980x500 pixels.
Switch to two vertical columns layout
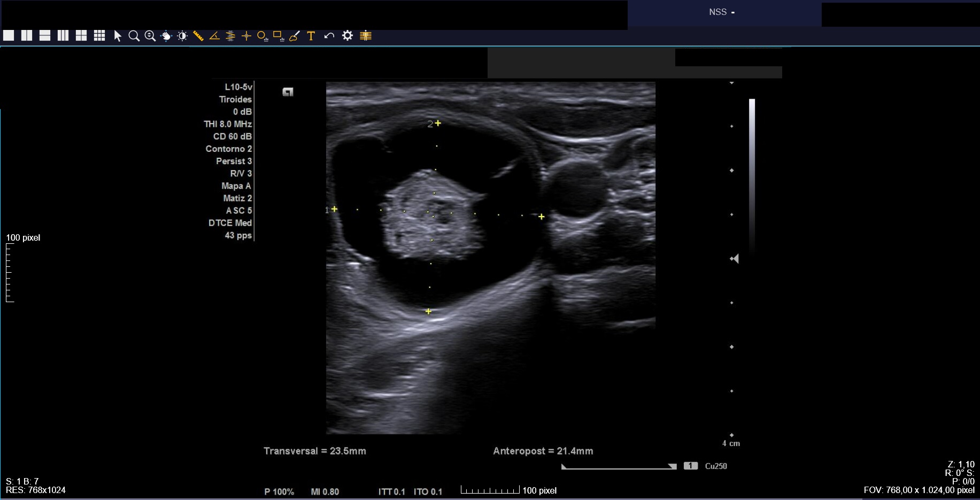click(27, 36)
